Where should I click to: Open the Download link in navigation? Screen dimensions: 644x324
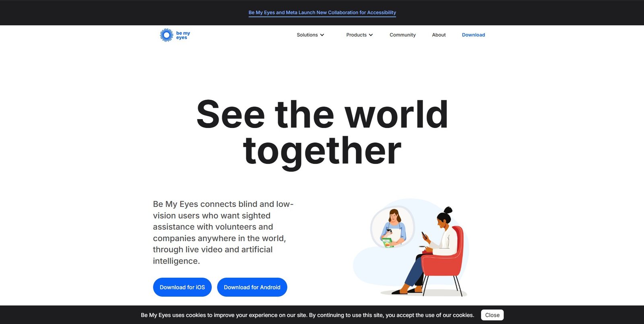(473, 35)
